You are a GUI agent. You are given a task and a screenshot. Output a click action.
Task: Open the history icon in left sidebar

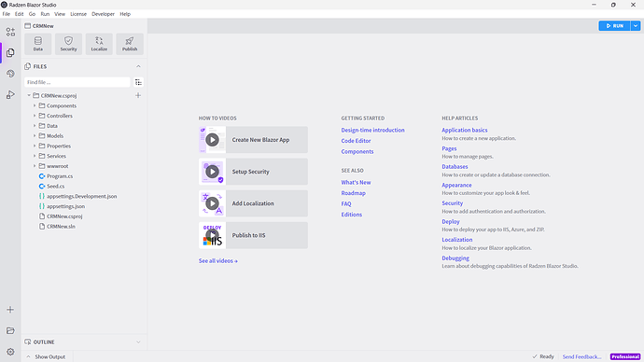pos(10,74)
